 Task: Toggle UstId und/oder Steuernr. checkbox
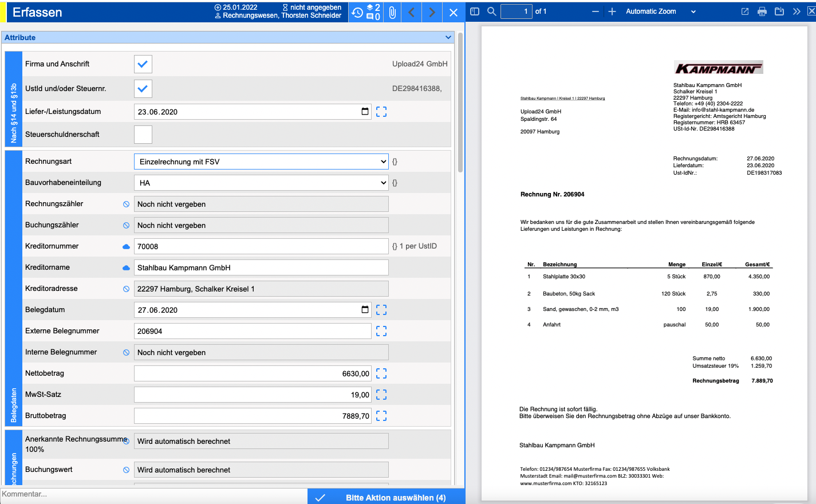(x=143, y=89)
